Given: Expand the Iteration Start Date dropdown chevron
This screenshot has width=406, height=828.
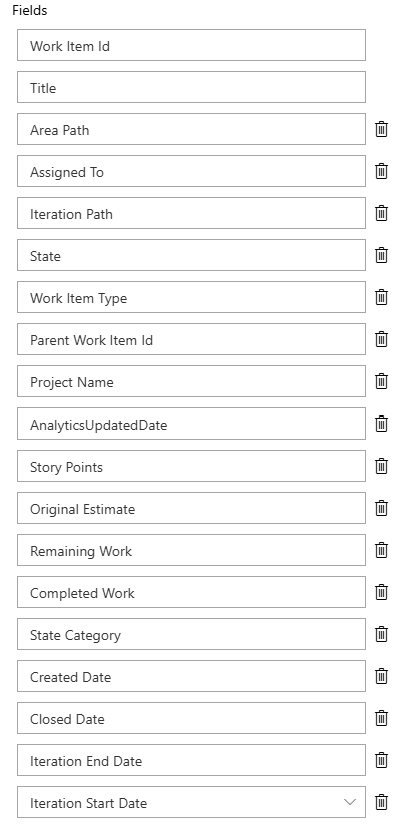Looking at the screenshot, I should coord(350,802).
